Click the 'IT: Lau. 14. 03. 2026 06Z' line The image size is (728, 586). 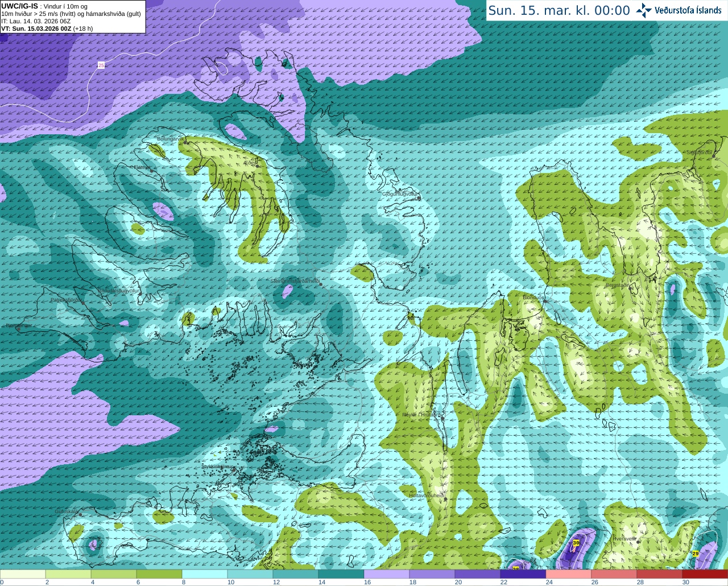(36, 21)
